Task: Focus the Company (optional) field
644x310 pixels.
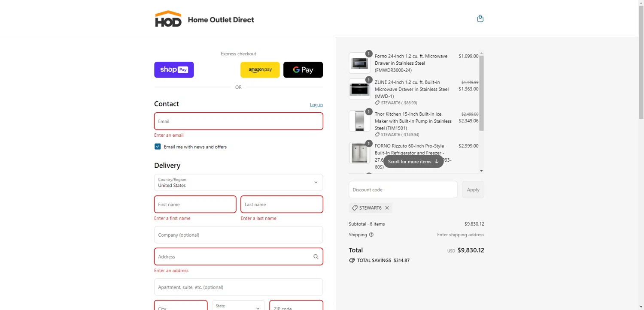Action: coord(238,235)
